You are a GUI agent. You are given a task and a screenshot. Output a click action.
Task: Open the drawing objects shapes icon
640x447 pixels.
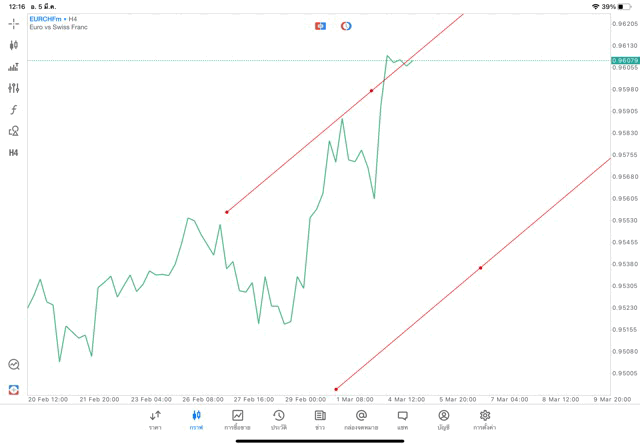tap(13, 131)
